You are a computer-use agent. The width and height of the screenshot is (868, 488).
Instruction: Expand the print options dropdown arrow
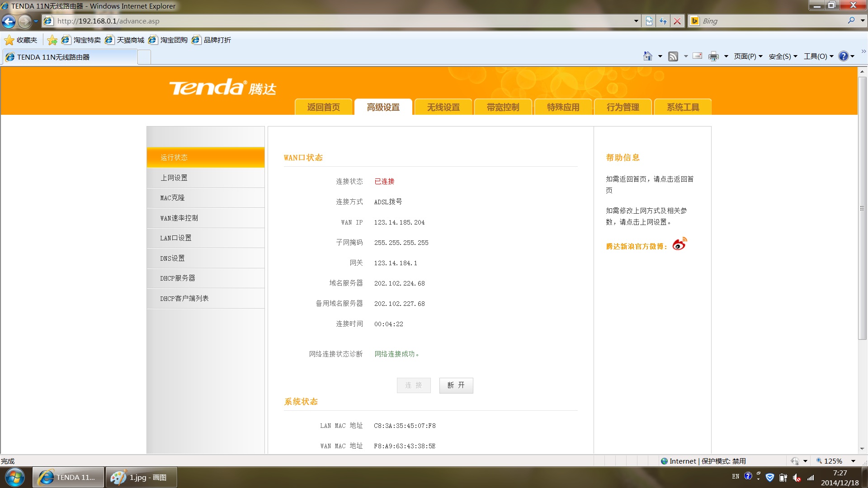(x=726, y=56)
